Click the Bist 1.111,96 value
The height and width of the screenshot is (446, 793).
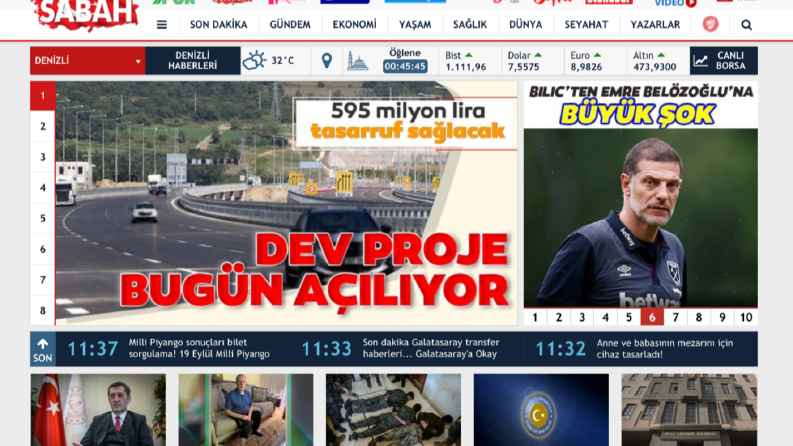coord(465,67)
